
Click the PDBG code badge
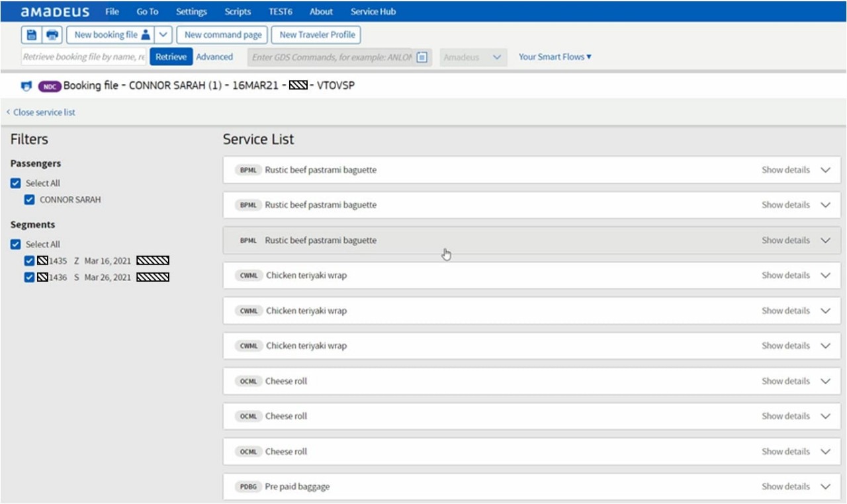(248, 487)
